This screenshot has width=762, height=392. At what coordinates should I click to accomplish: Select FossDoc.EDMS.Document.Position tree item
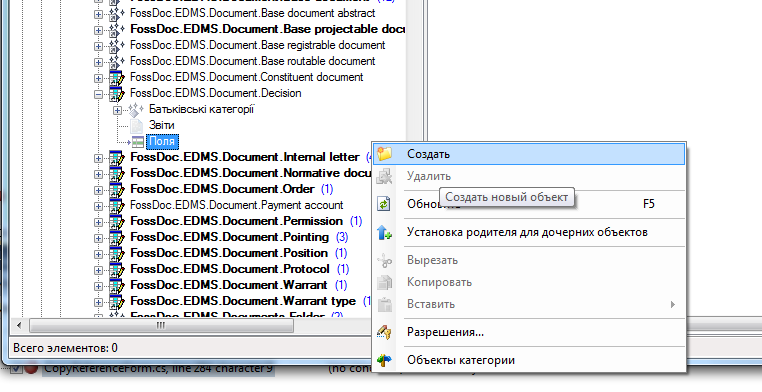(x=229, y=253)
